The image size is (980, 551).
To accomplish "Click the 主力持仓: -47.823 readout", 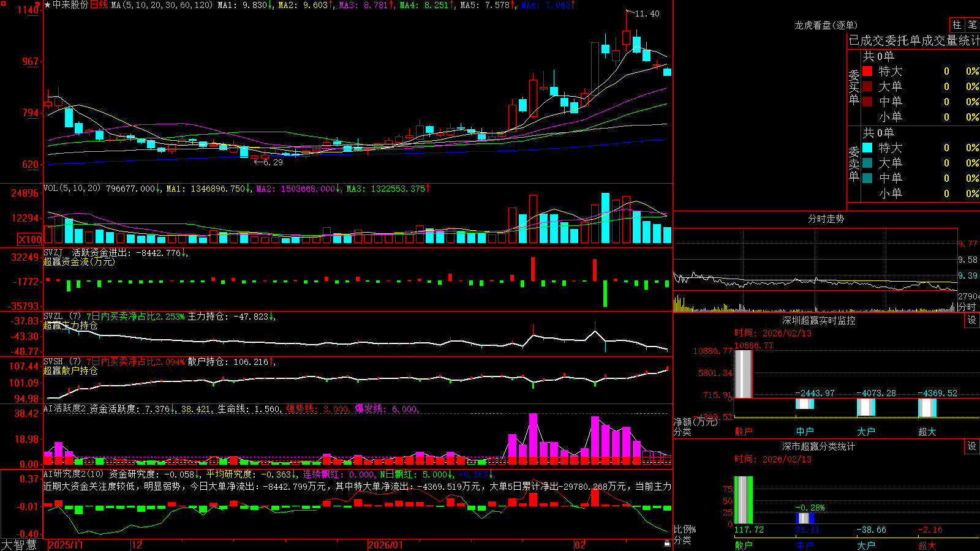I will click(x=228, y=317).
